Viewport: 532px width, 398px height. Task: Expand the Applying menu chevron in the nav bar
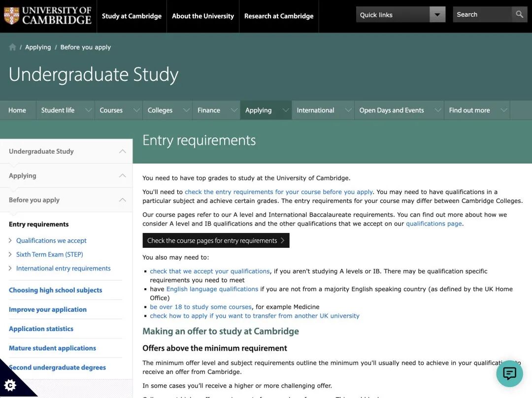(x=286, y=110)
